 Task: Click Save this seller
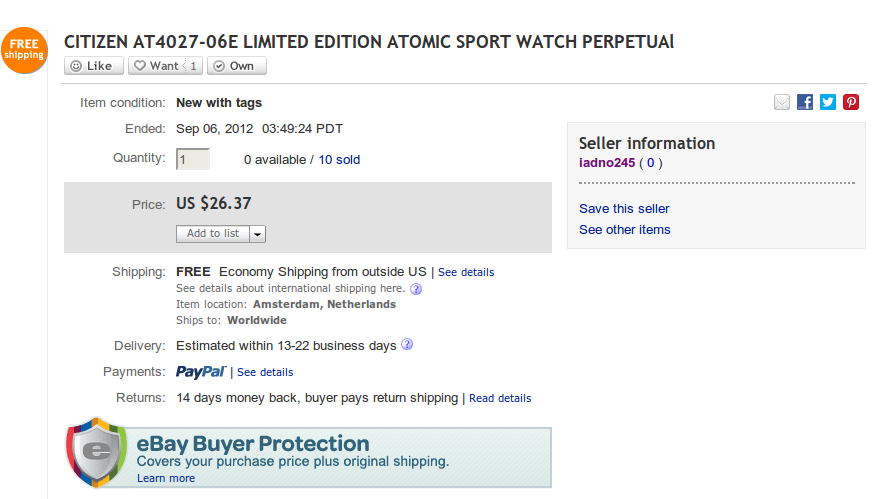(624, 209)
